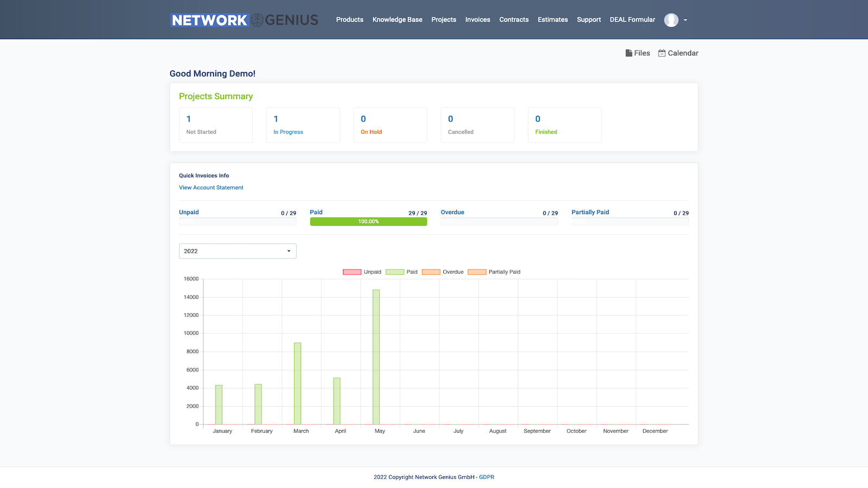
Task: Click the April paid bar
Action: pyautogui.click(x=337, y=401)
